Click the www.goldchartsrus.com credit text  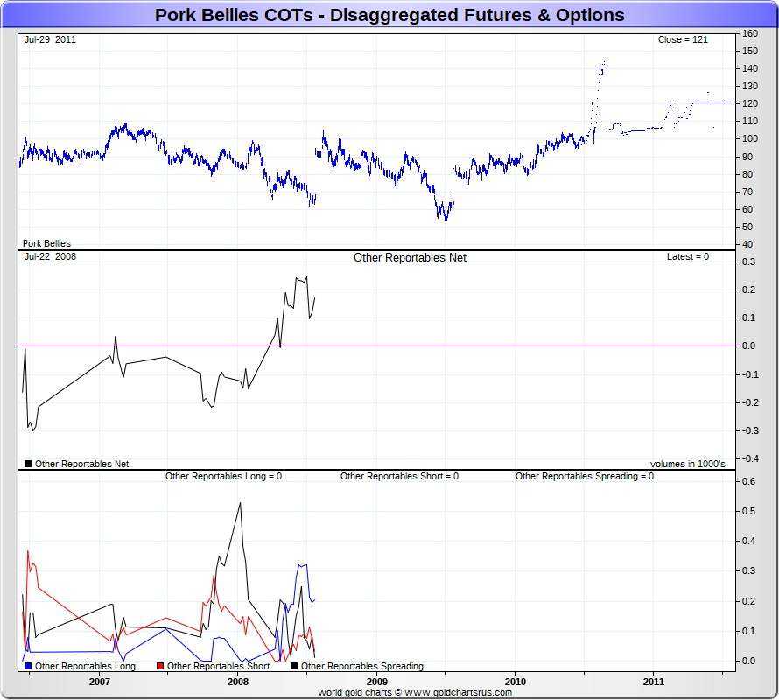[x=460, y=692]
